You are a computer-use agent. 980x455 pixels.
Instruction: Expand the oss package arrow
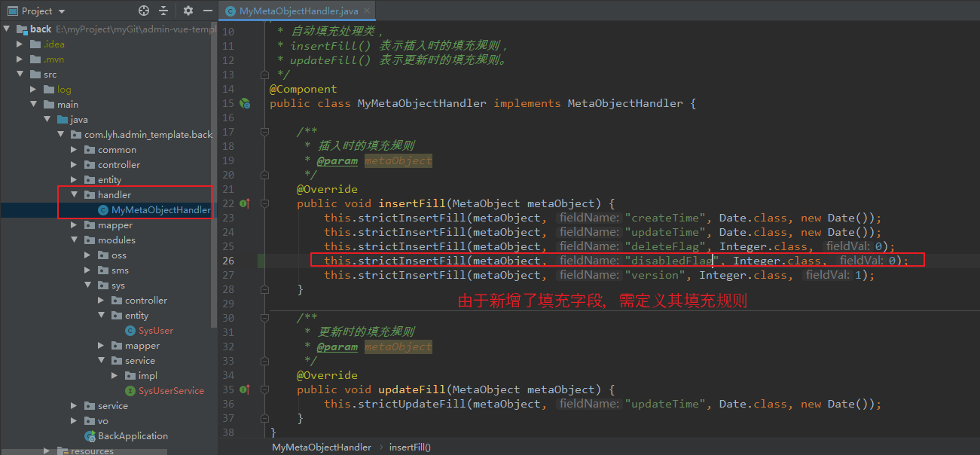[x=87, y=255]
